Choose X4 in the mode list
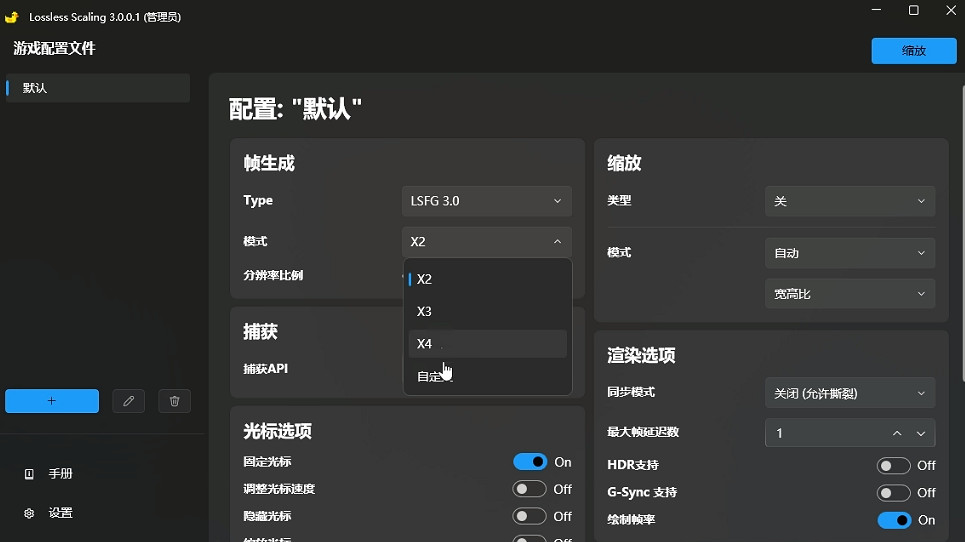 (487, 344)
